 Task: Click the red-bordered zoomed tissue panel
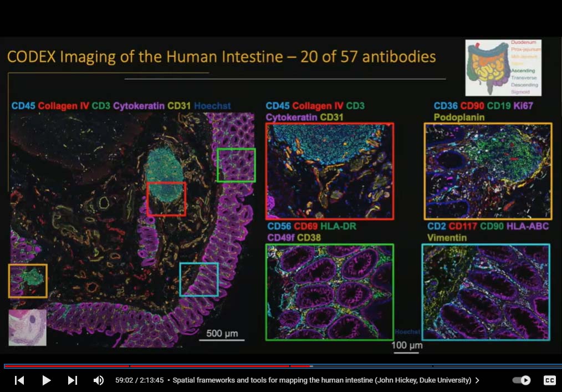(x=330, y=171)
